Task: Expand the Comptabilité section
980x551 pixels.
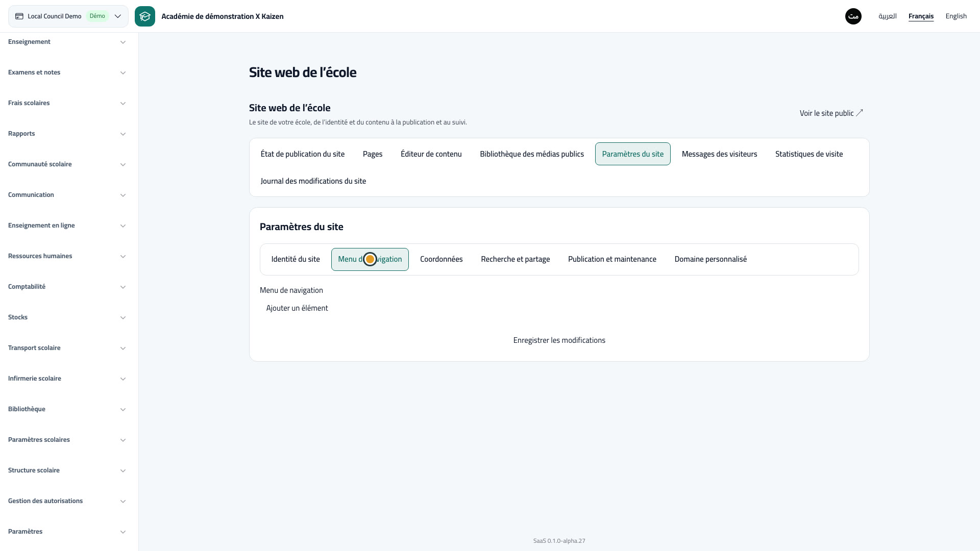Action: tap(67, 287)
